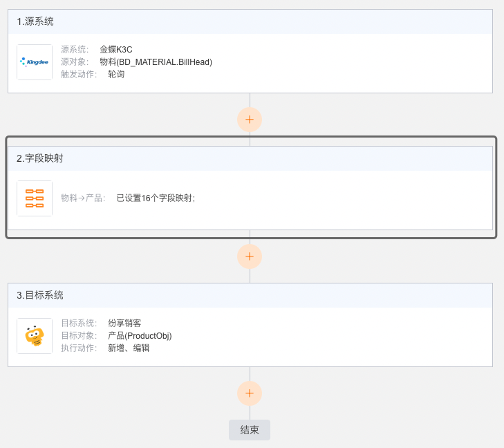Image resolution: width=504 pixels, height=448 pixels.
Task: Open the 1.源系统 card header
Action: [x=250, y=21]
